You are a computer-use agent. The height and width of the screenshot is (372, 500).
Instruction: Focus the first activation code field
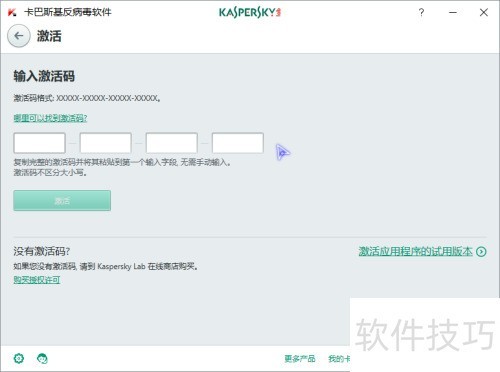pyautogui.click(x=39, y=143)
